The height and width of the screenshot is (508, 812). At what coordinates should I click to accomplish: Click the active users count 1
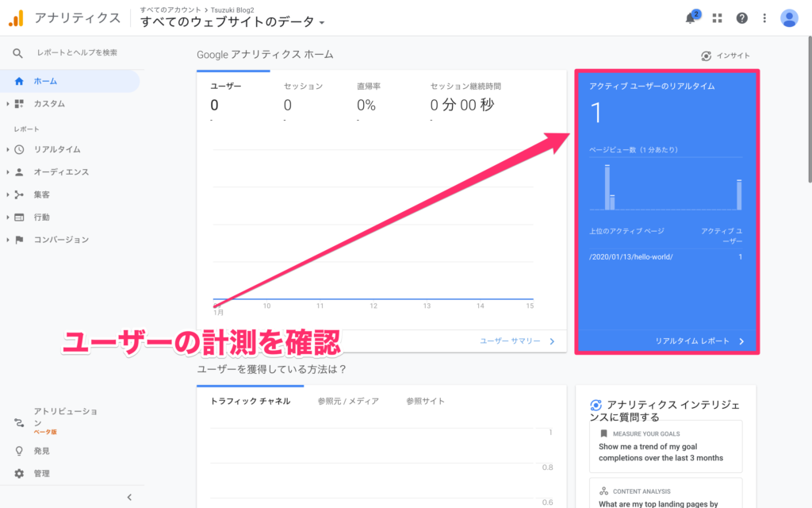[x=596, y=113]
